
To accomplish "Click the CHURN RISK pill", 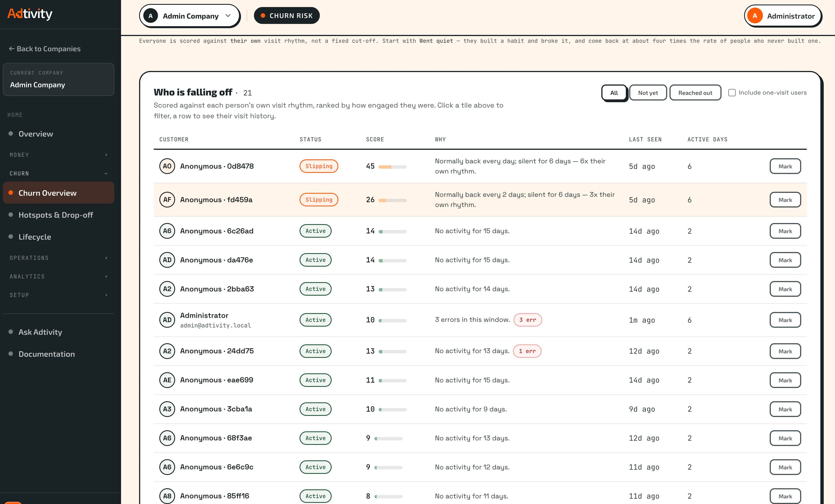I will [x=287, y=15].
